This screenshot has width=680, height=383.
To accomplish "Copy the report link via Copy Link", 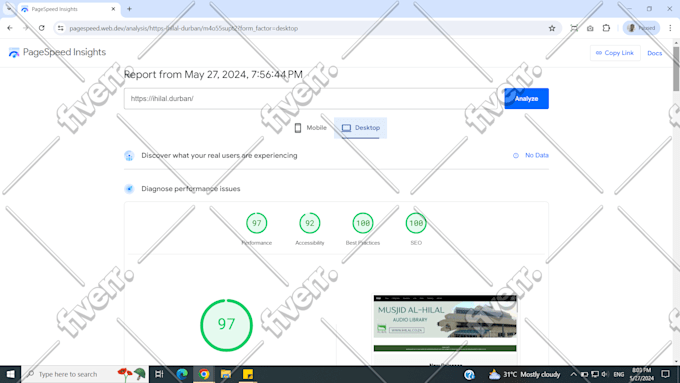I will pyautogui.click(x=615, y=53).
